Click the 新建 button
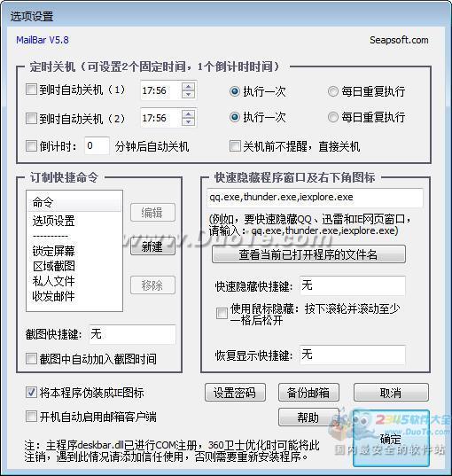452x476 pixels. 152,246
